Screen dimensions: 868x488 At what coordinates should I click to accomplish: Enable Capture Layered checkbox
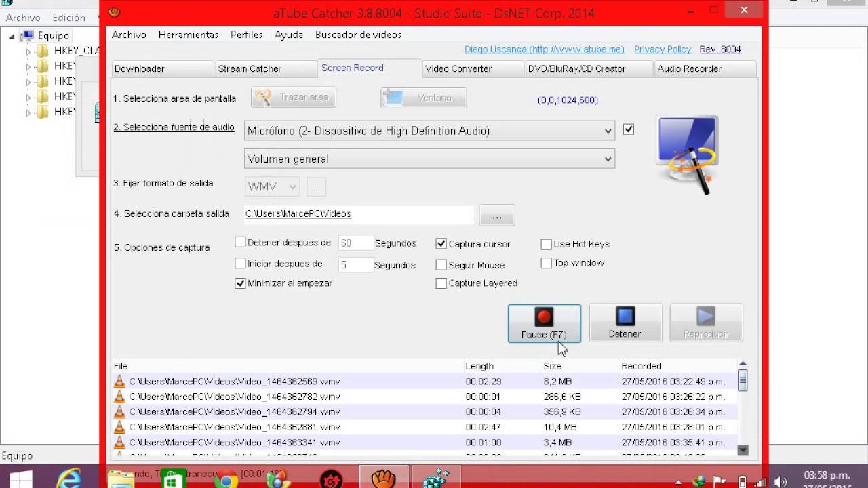(x=441, y=283)
